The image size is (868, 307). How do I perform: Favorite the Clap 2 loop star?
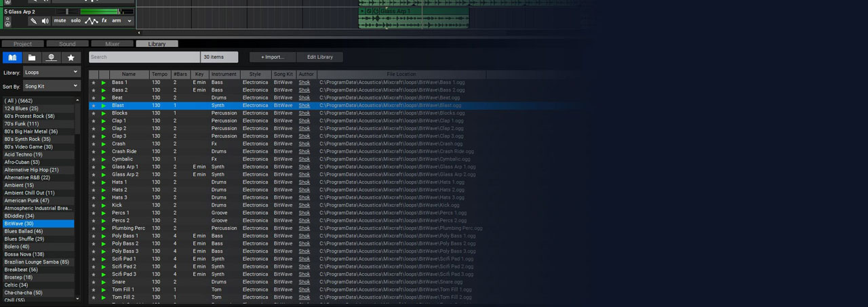click(94, 128)
